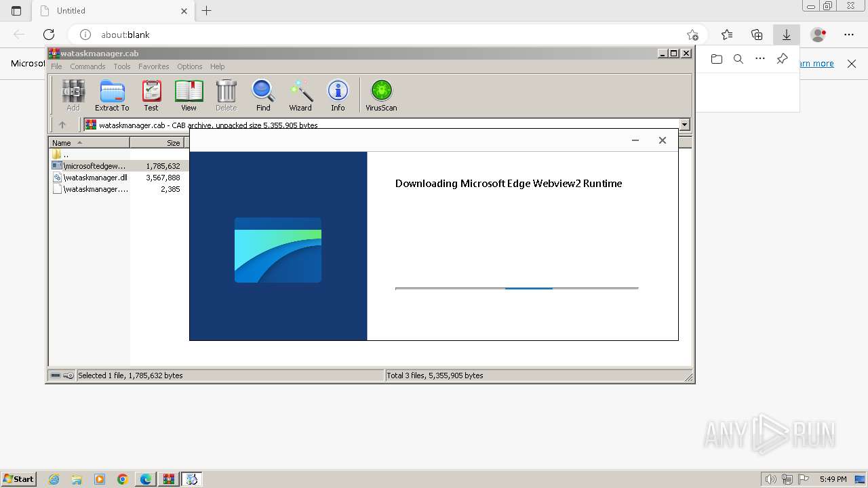The height and width of the screenshot is (488, 868).
Task: Open WinRAR File menu
Action: point(56,66)
